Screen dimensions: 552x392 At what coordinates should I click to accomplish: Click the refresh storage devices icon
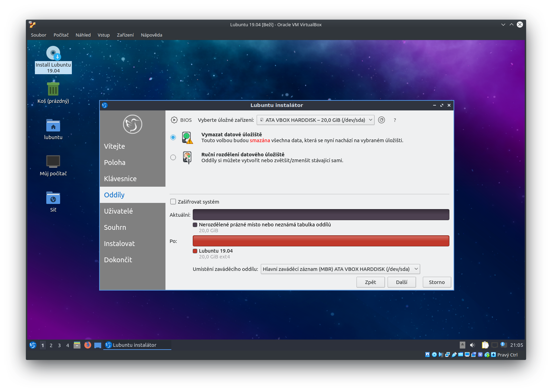coord(381,120)
